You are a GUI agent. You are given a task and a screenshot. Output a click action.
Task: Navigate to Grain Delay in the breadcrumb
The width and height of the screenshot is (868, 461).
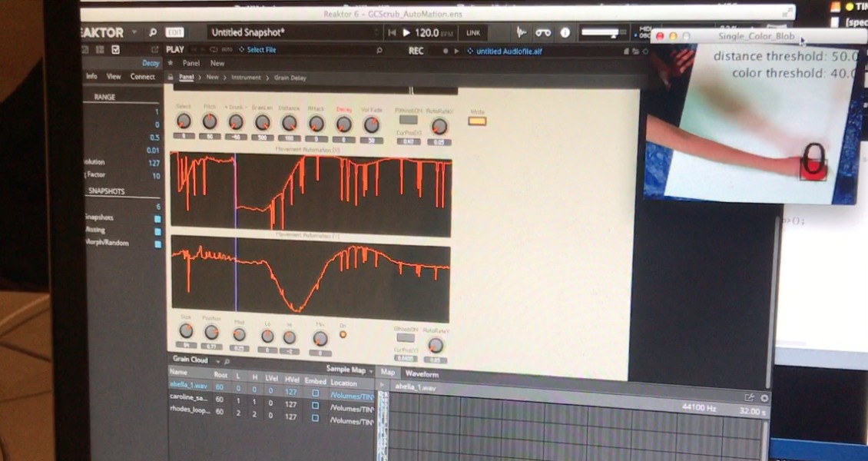tap(290, 78)
